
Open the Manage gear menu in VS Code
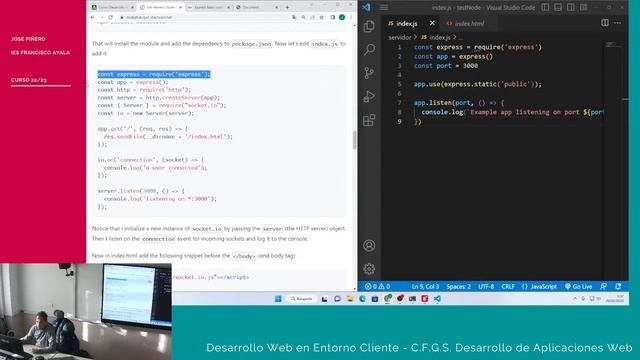tap(369, 269)
